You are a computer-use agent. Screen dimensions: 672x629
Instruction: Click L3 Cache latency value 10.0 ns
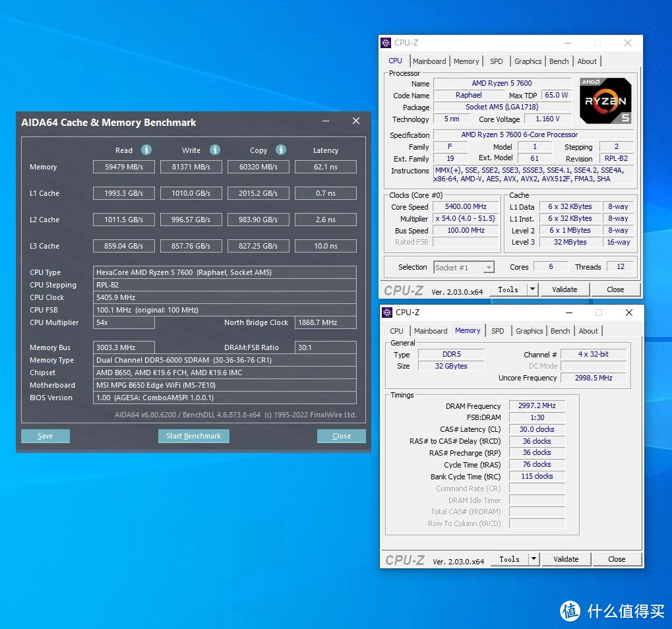pos(326,246)
